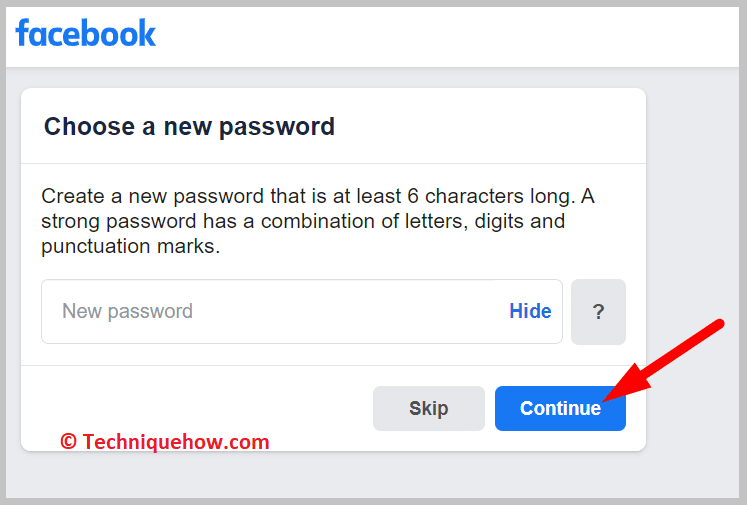
Task: Click the "punctuation marks." text line
Action: (130, 246)
